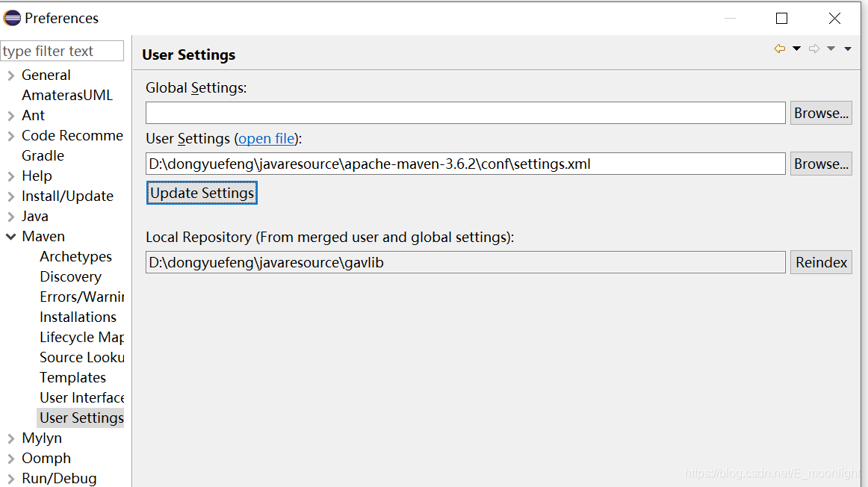Select Help preferences category label
Screen dimensions: 868x487
pyautogui.click(x=37, y=176)
